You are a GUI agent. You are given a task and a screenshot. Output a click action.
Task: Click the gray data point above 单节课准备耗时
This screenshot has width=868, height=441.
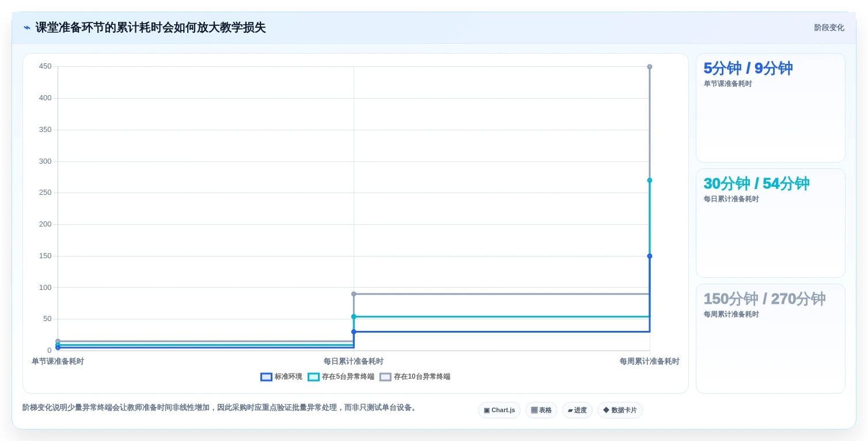click(x=58, y=341)
